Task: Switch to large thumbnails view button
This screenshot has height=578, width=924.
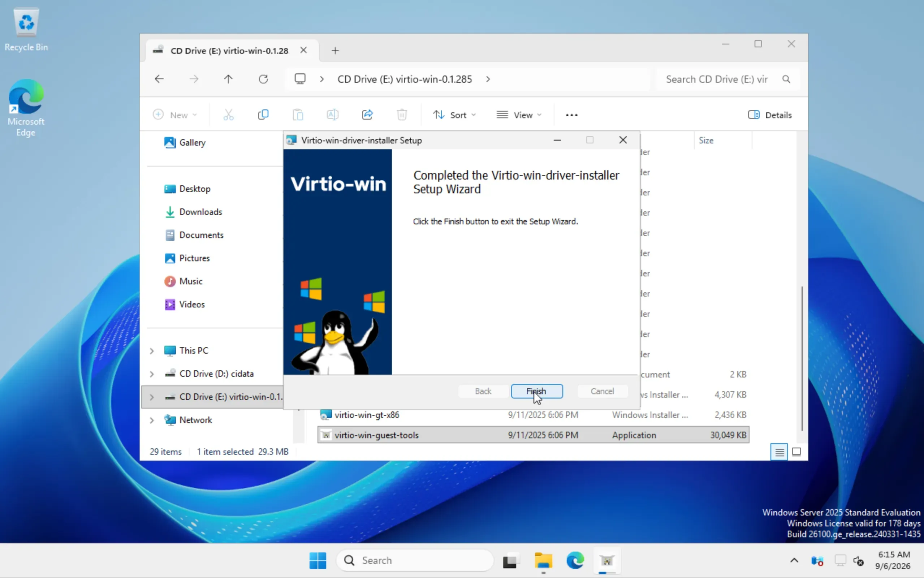Action: coord(796,452)
